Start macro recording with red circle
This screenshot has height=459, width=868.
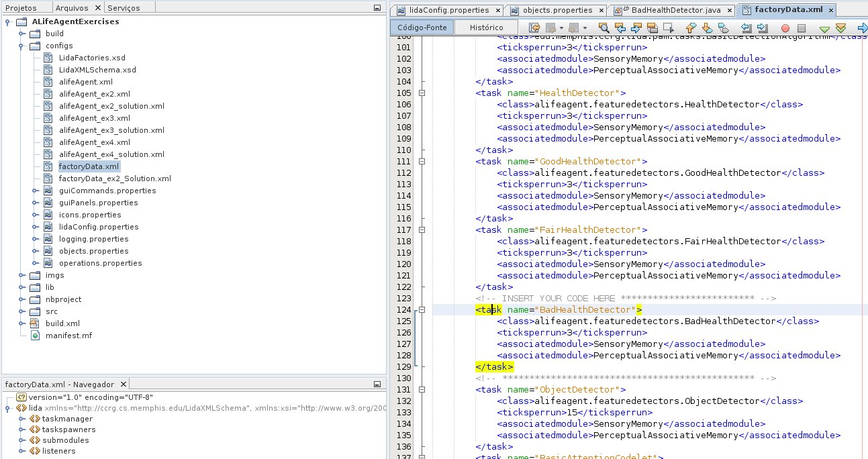(785, 28)
